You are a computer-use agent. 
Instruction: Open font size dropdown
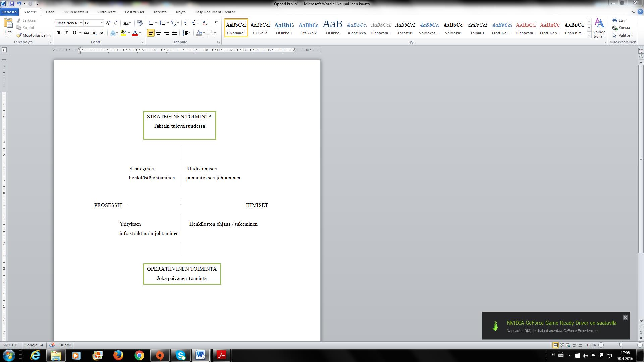101,23
